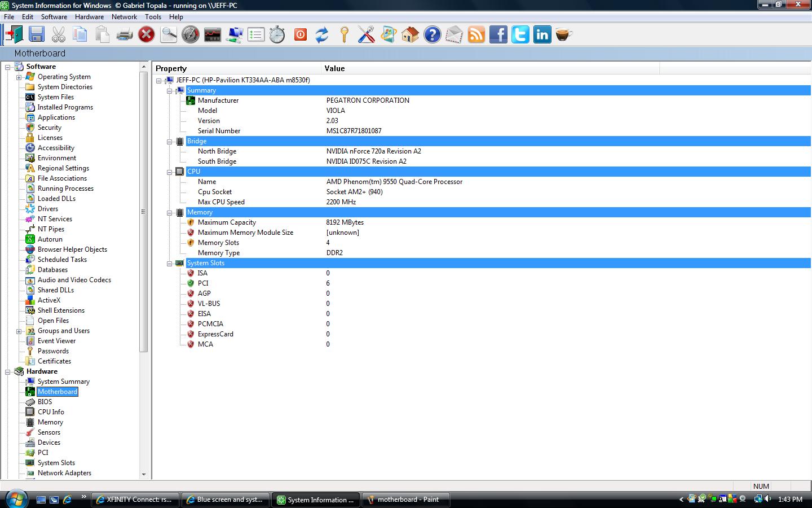This screenshot has width=812, height=508.
Task: Click the Paste clipboard toolbar icon
Action: [x=102, y=35]
